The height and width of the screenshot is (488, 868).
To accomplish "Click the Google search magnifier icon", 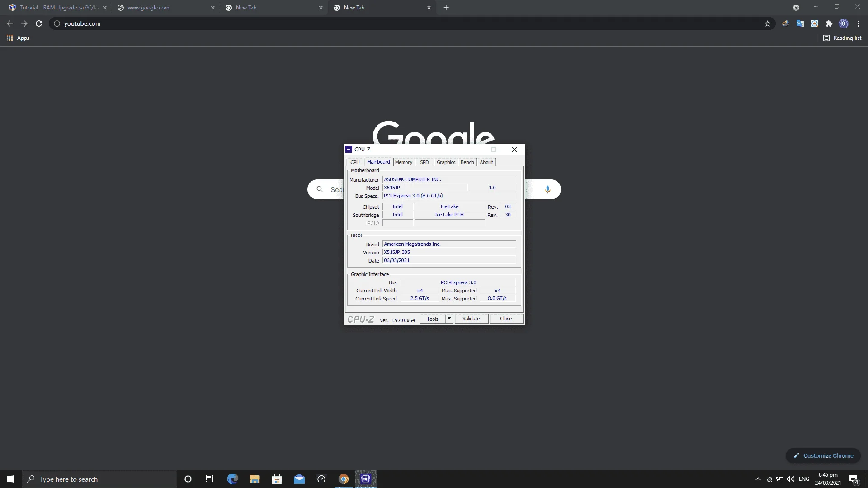I will (320, 189).
